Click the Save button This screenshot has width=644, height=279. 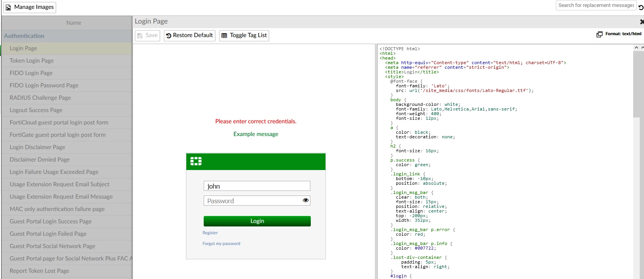(x=148, y=36)
